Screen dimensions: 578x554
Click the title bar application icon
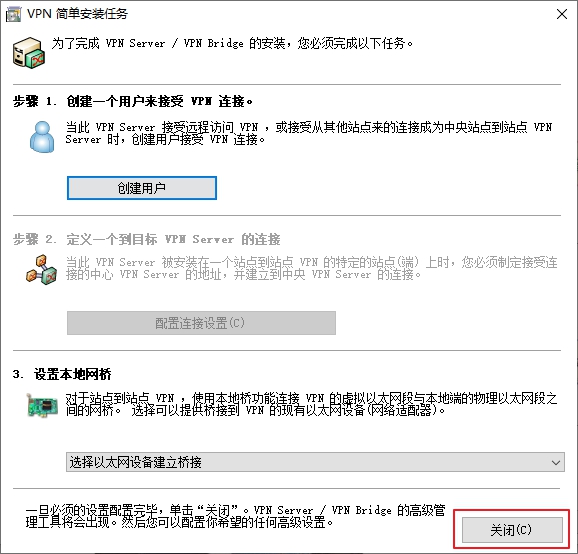coord(14,15)
